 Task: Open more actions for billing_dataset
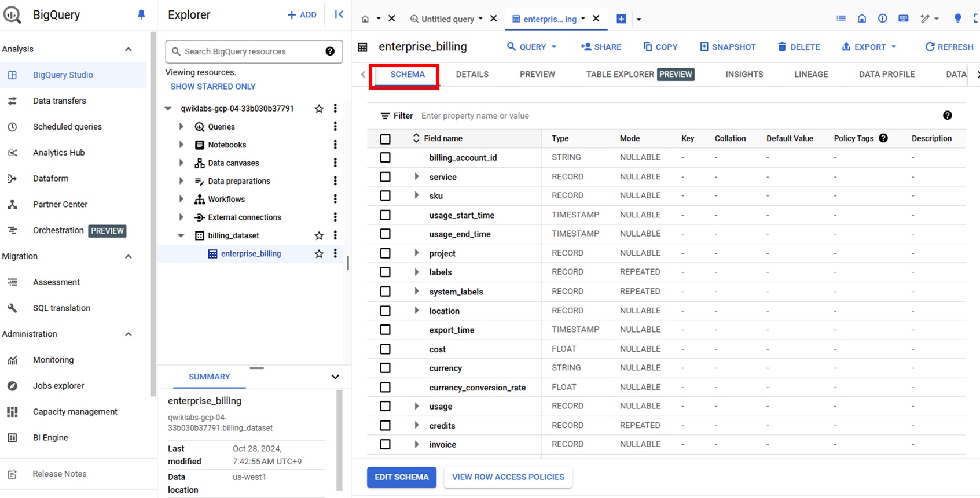point(335,235)
